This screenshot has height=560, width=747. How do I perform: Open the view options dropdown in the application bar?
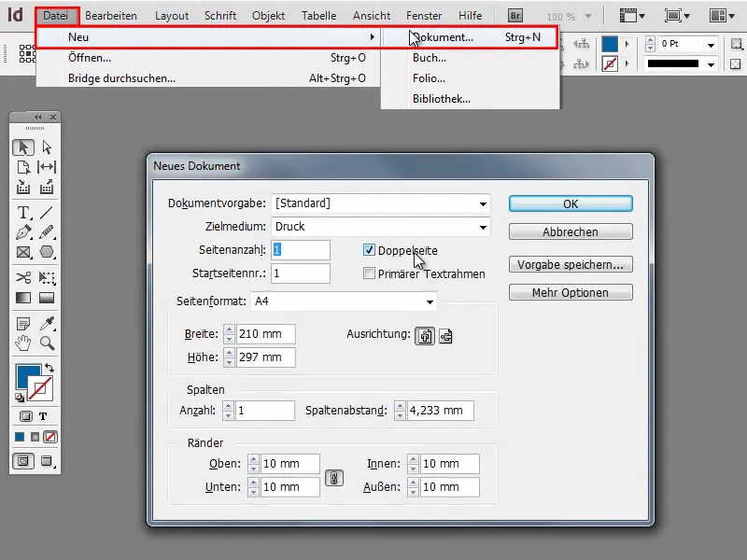pyautogui.click(x=632, y=16)
